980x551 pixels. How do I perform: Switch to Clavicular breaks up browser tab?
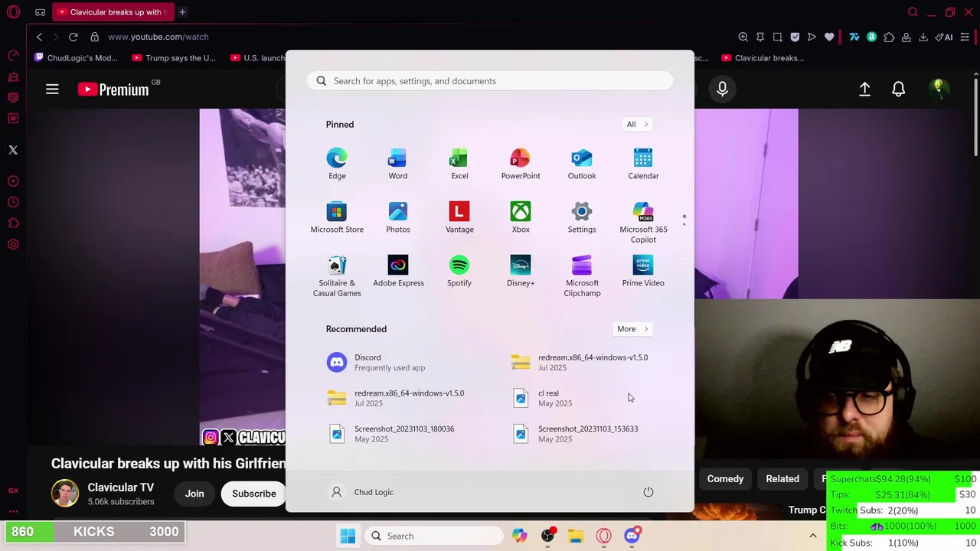(x=113, y=12)
